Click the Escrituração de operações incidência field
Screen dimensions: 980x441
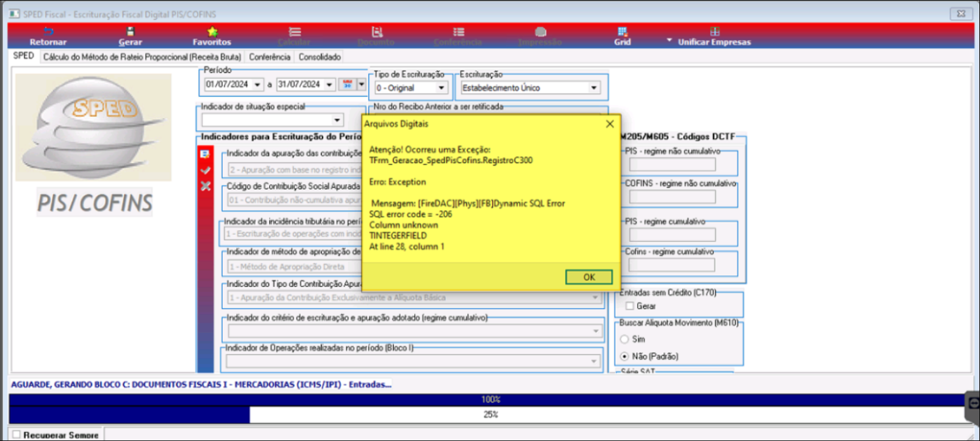[292, 233]
